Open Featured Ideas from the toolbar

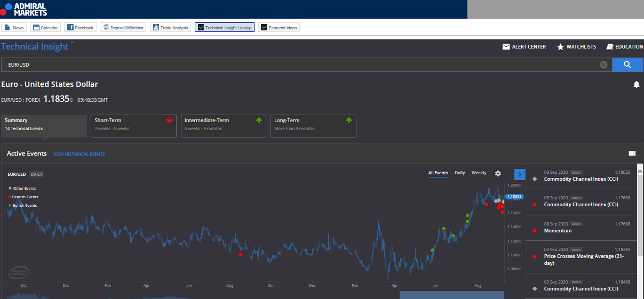279,27
